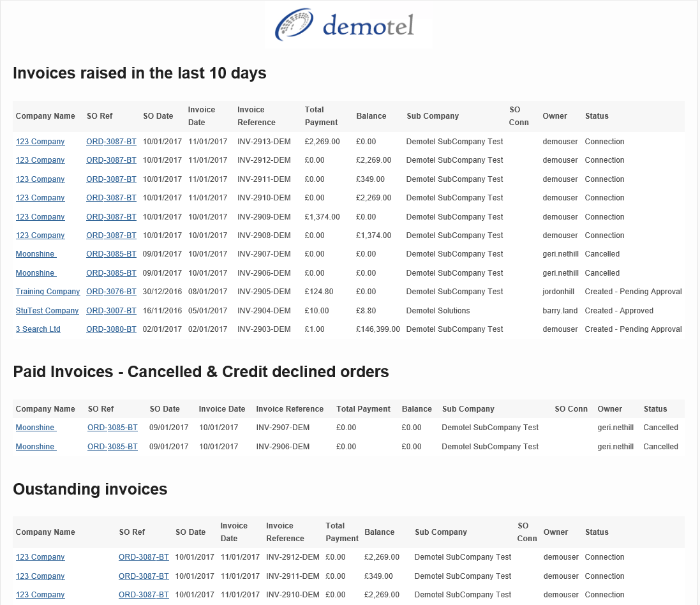Click the owner 'barry.land'

click(560, 311)
